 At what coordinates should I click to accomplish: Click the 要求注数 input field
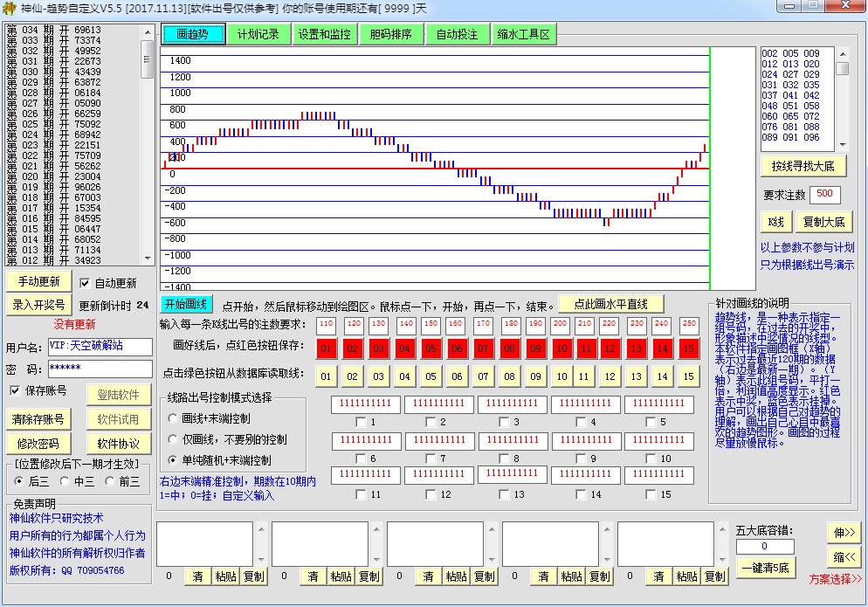824,194
